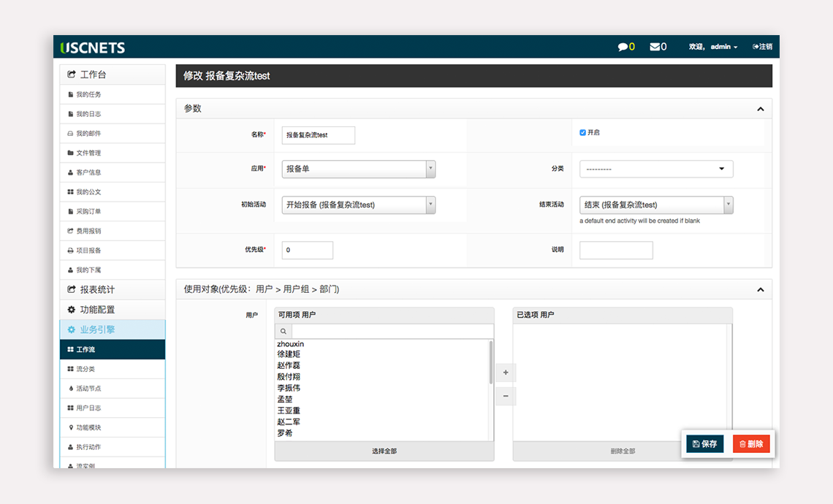Click the minus icon to remove user
Image resolution: width=833 pixels, height=504 pixels.
506,397
